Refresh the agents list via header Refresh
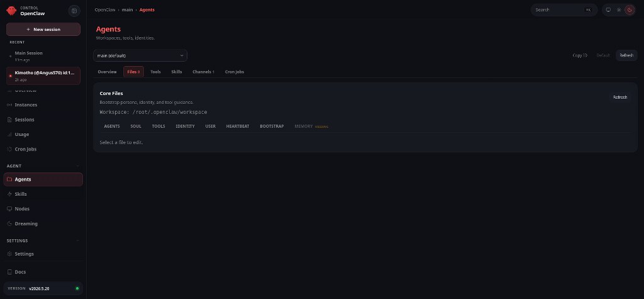 (626, 55)
